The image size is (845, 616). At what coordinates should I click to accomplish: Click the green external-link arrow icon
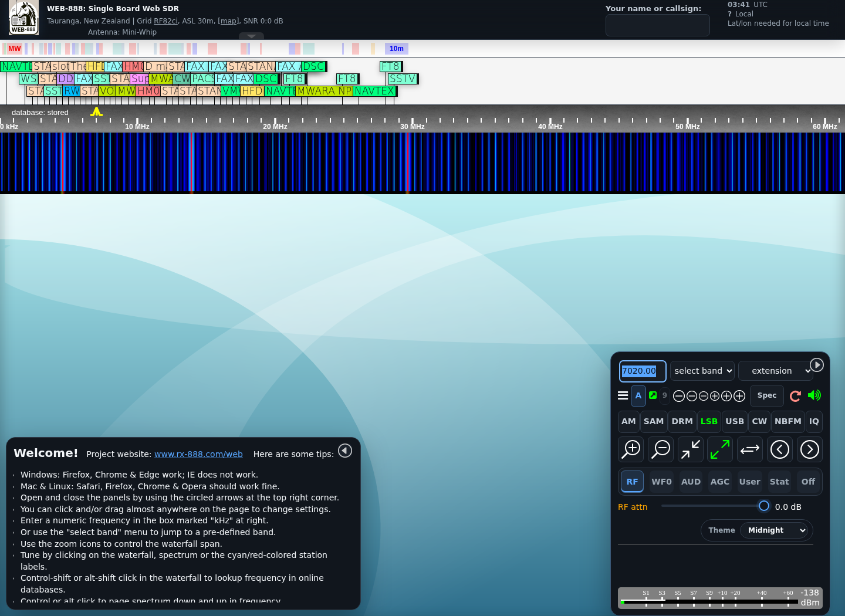click(x=653, y=395)
